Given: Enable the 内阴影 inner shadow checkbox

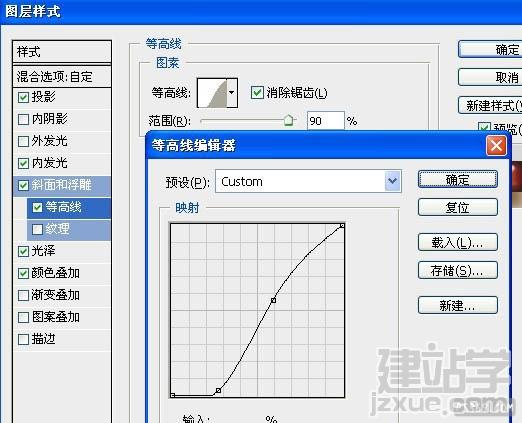Looking at the screenshot, I should [x=23, y=119].
